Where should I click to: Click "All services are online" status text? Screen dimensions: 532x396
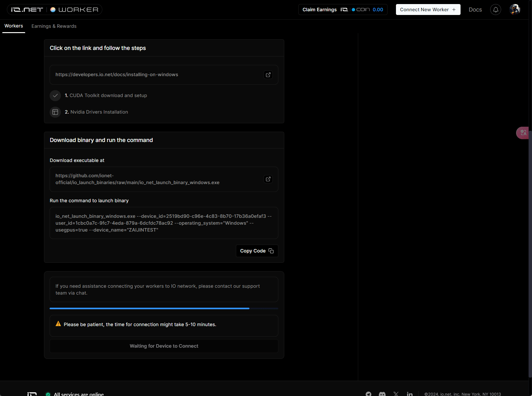pos(79,394)
